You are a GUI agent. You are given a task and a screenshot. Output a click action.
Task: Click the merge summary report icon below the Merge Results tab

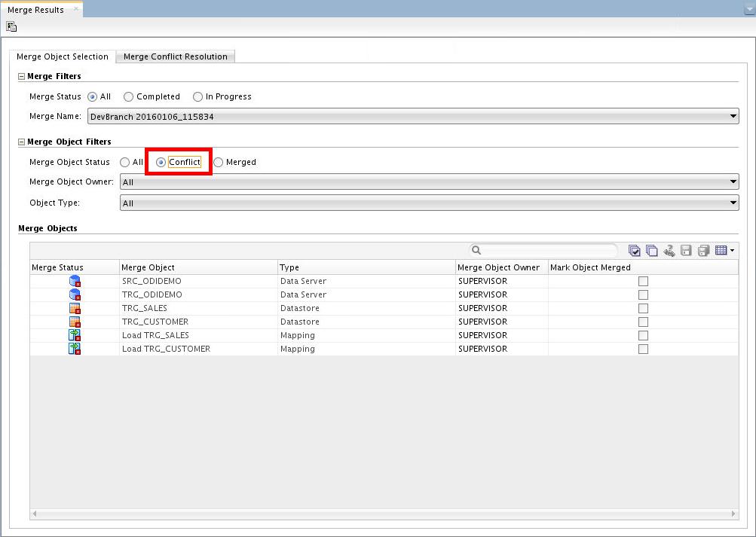pyautogui.click(x=11, y=27)
